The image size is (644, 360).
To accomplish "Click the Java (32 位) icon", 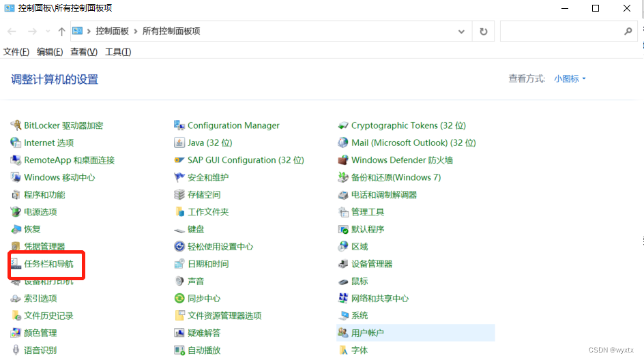I will 179,142.
